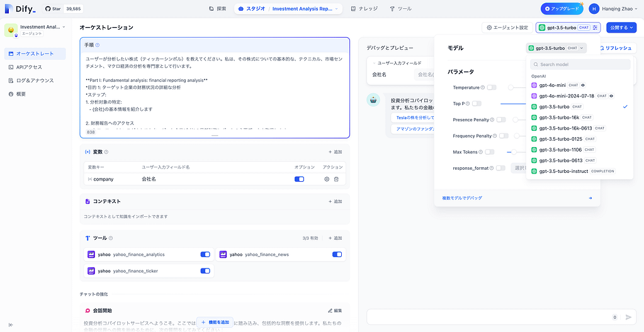644x332 pixels.
Task: Toggle the yahoo_finance_analytics tool off
Action: coord(205,255)
